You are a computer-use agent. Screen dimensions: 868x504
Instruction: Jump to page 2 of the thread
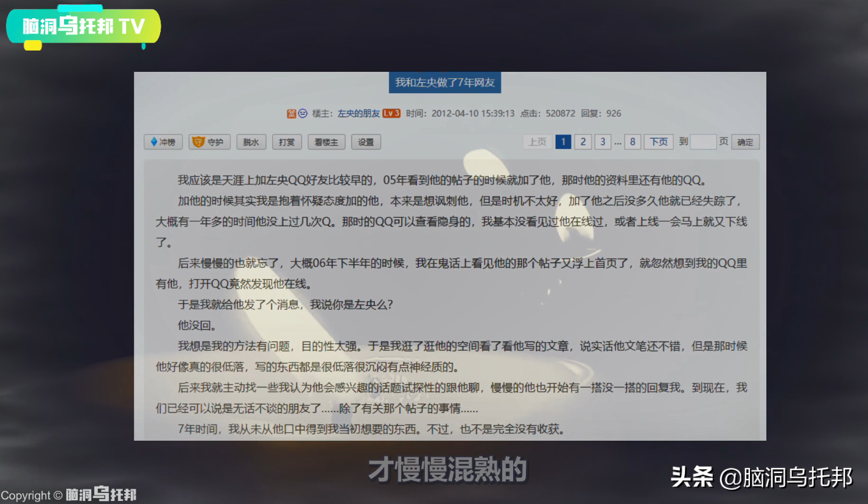tap(583, 142)
